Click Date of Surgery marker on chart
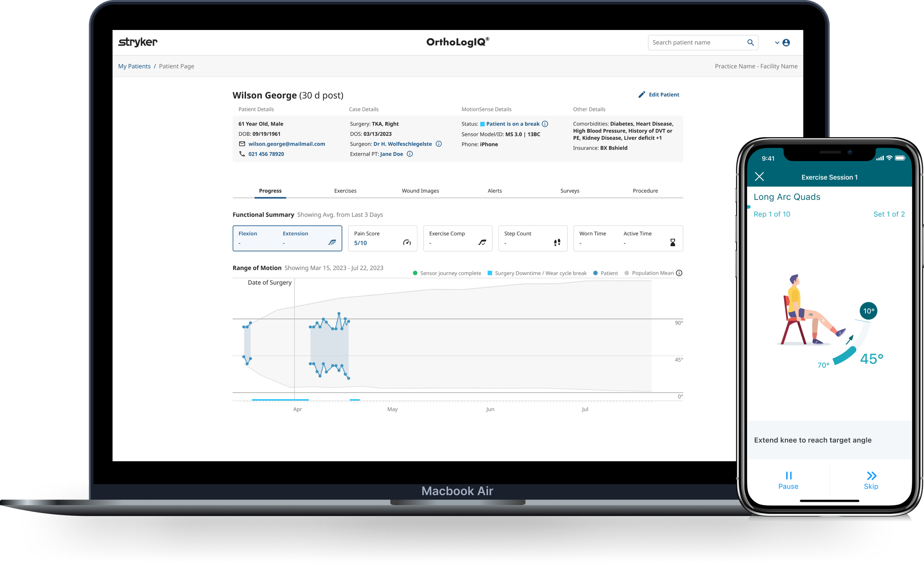 pos(270,283)
